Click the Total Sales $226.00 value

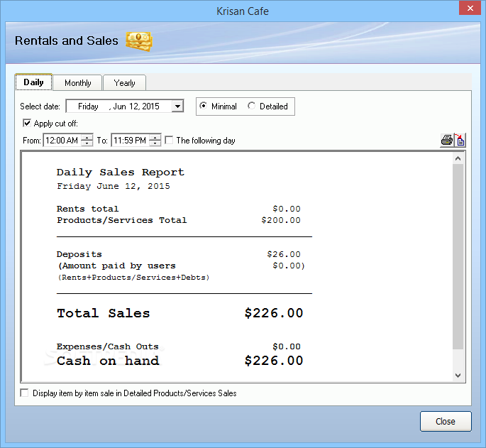click(x=274, y=313)
